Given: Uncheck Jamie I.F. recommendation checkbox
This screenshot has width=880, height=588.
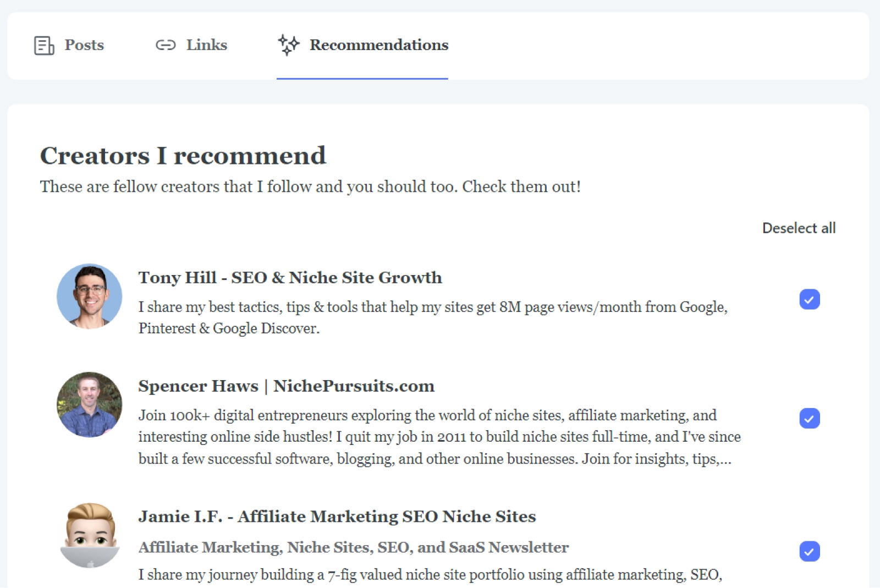Looking at the screenshot, I should tap(809, 551).
